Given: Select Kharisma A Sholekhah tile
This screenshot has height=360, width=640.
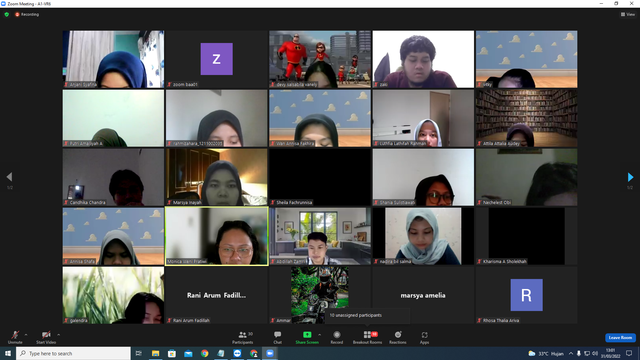Looking at the screenshot, I should click(x=527, y=236).
